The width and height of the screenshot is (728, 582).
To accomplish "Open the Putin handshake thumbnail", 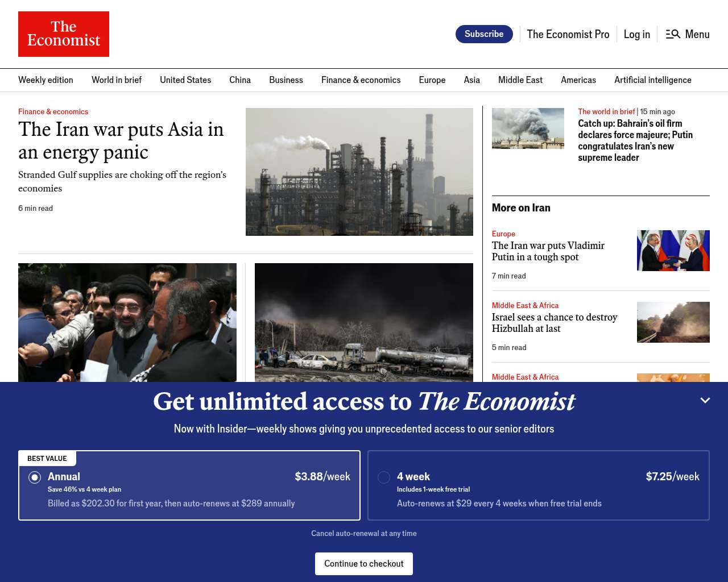I will [673, 251].
